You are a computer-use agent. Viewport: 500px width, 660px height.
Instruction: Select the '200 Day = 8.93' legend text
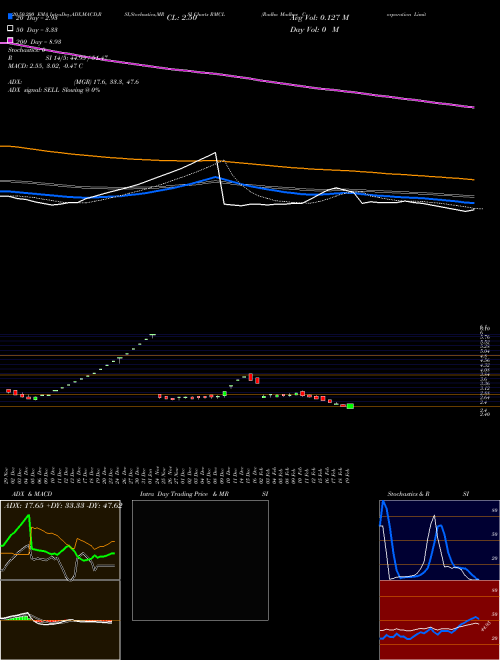coord(38,42)
